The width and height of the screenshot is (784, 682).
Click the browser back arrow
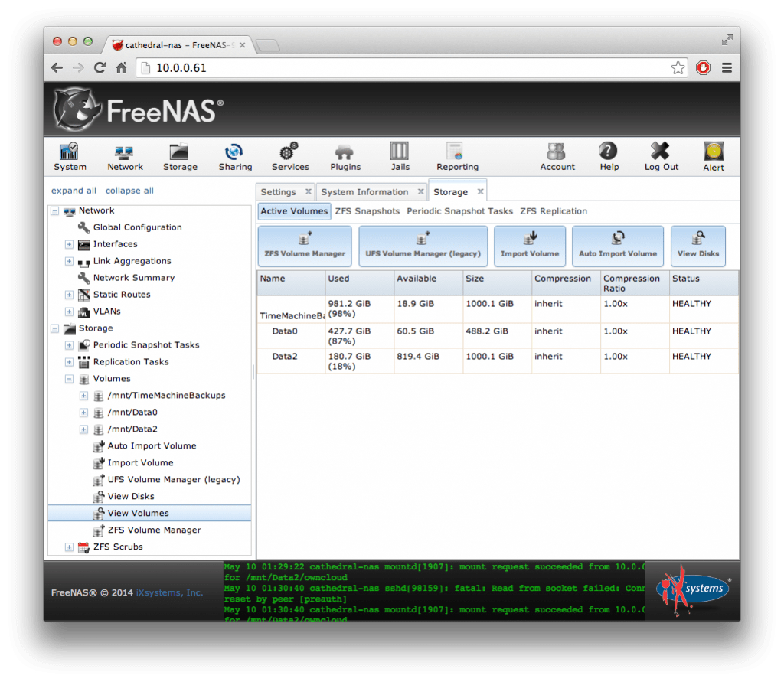(x=57, y=67)
